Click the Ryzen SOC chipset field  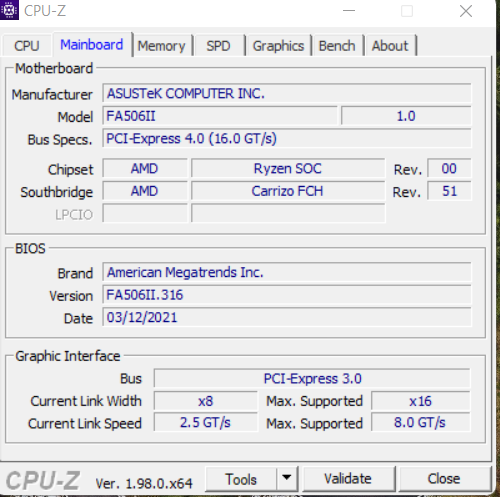[288, 168]
